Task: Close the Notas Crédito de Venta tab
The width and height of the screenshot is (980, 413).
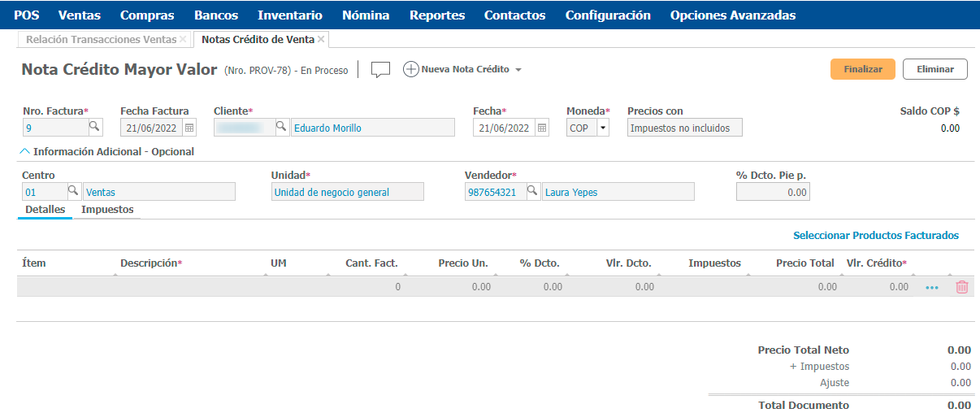Action: pos(321,39)
